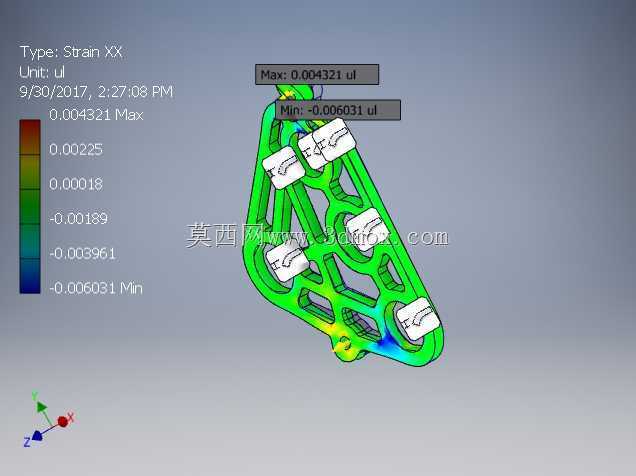Click the teal segment of the color bar

pyautogui.click(x=30, y=241)
